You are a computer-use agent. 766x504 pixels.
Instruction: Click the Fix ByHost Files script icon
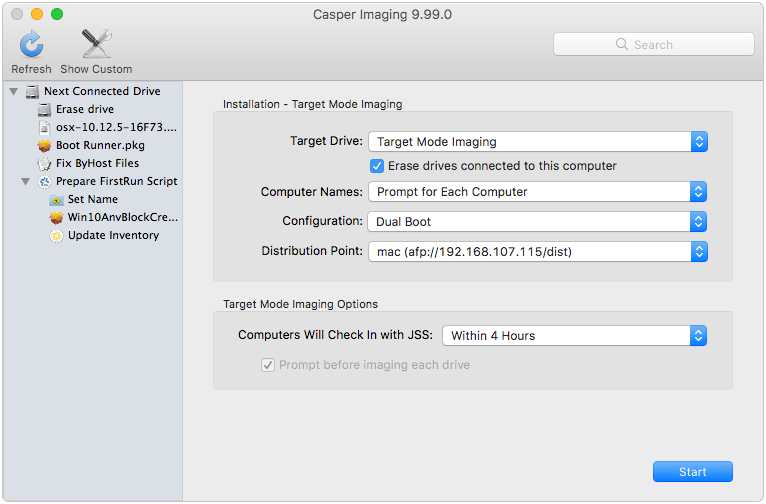pyautogui.click(x=44, y=164)
